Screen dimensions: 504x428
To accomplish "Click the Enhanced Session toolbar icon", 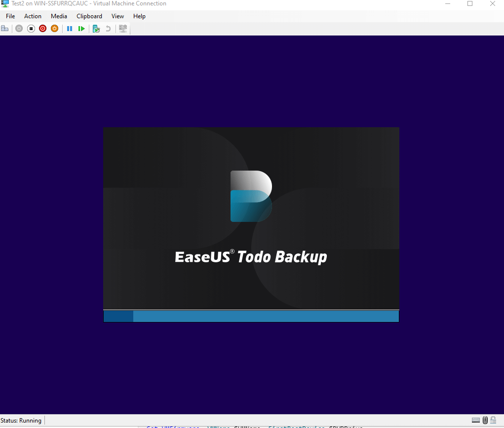I will point(123,29).
